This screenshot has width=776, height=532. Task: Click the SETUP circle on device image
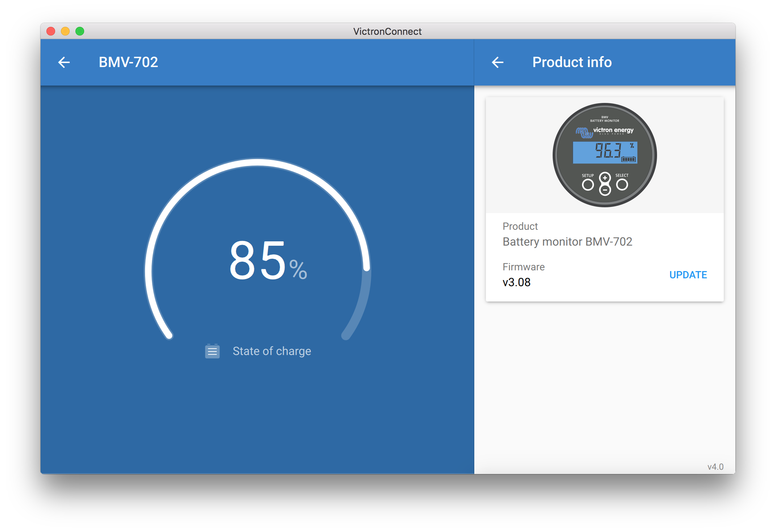click(x=588, y=185)
